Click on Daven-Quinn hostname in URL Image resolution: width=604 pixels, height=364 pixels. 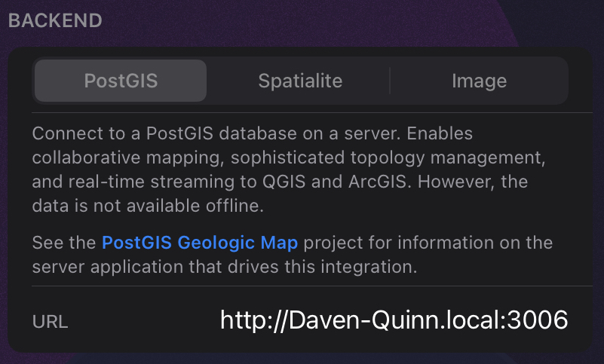[345, 320]
